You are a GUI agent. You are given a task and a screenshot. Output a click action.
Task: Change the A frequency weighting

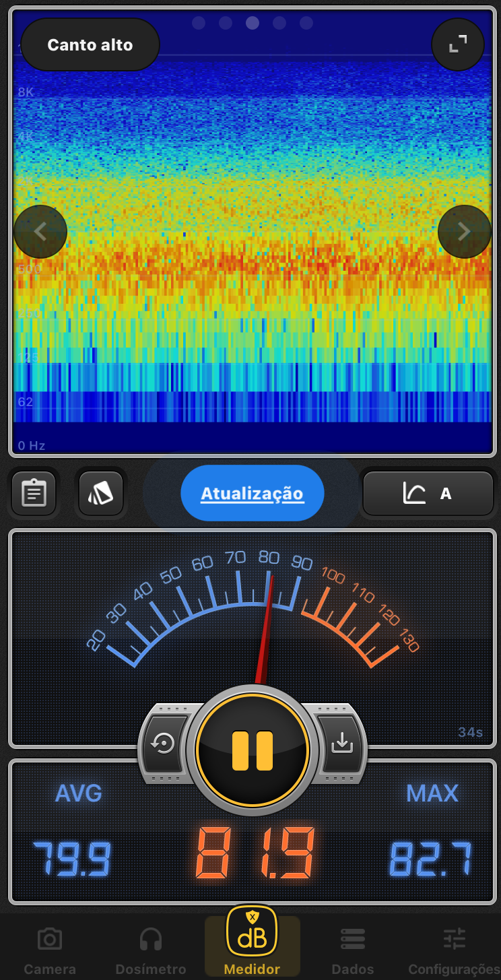click(428, 494)
